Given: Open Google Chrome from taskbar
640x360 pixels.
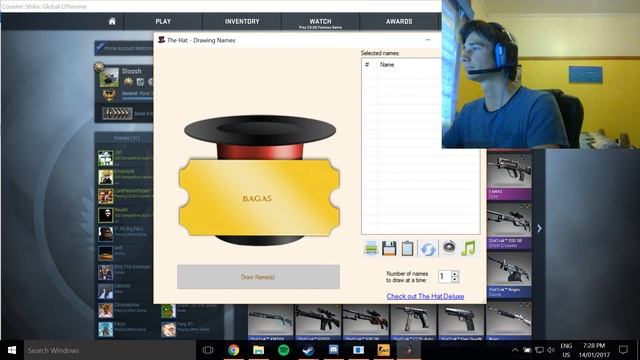Looking at the screenshot, I should tap(233, 350).
